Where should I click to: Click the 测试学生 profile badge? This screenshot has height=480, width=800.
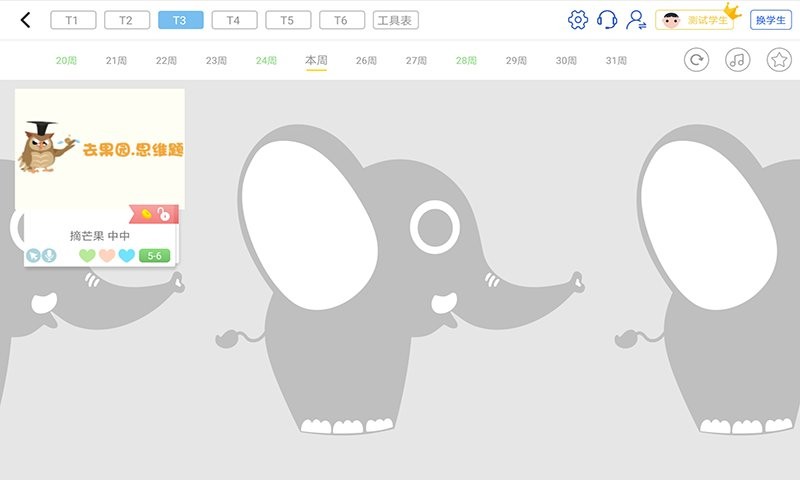point(694,20)
